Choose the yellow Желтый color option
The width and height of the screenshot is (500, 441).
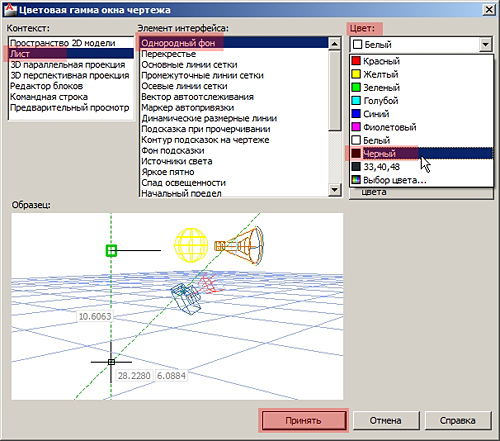pos(421,74)
